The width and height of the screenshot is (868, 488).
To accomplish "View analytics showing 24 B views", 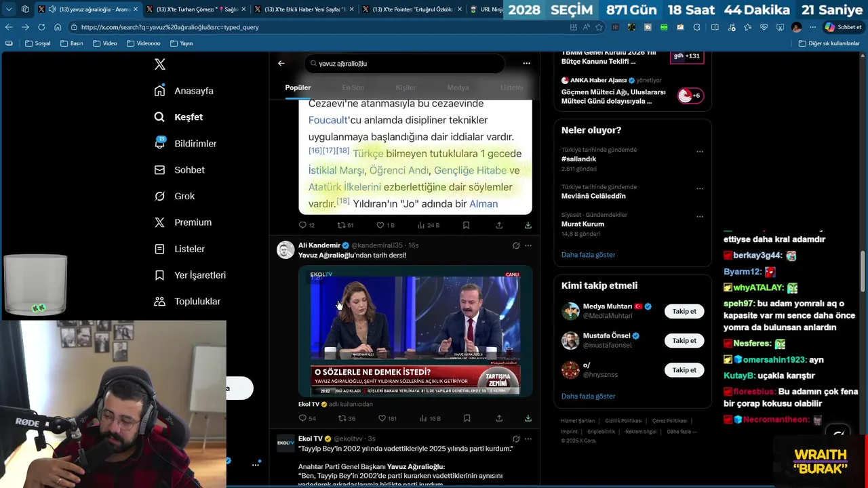I will point(429,225).
